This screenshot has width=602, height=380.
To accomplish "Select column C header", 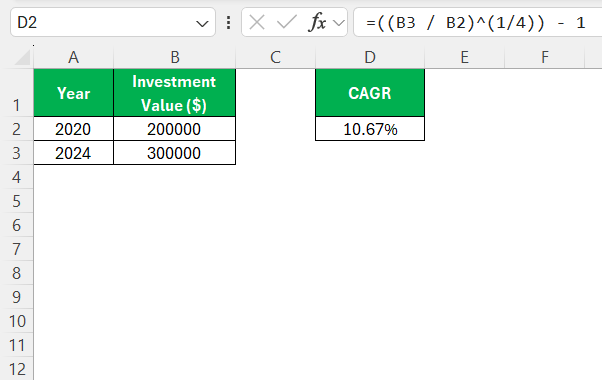I will coord(275,58).
